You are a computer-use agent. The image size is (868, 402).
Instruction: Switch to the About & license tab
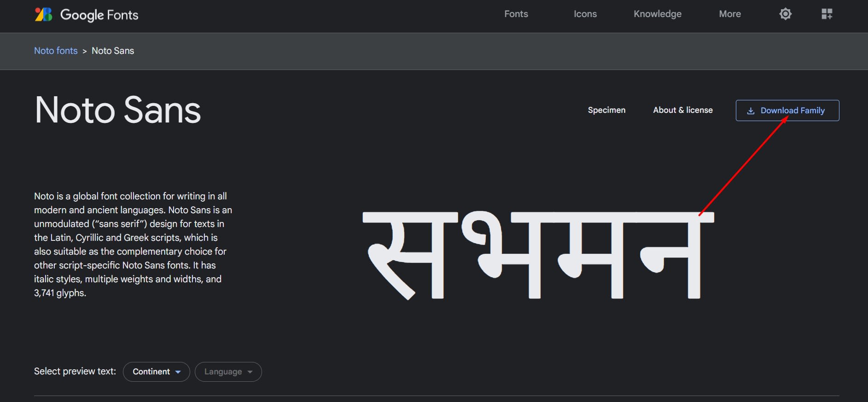pos(683,110)
